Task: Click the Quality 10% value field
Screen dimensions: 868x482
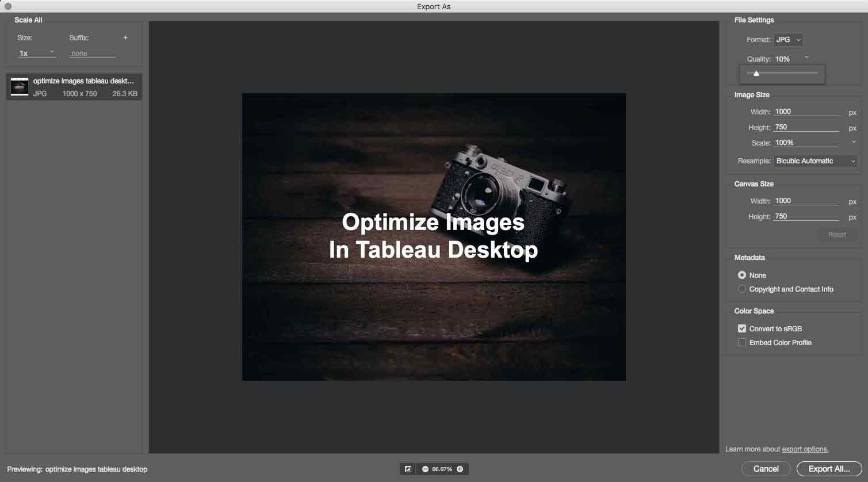Action: coord(782,59)
